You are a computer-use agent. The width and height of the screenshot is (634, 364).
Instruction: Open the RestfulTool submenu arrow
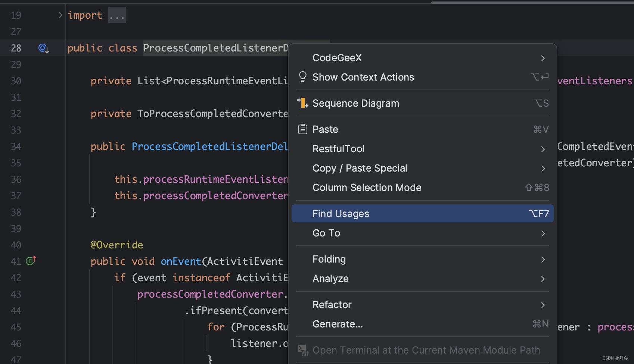[543, 149]
